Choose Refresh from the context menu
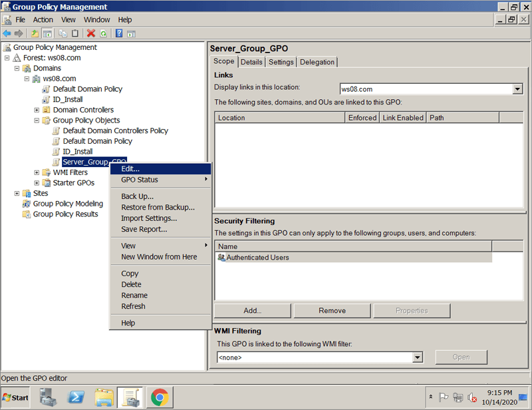Image resolution: width=532 pixels, height=410 pixels. (x=160, y=306)
